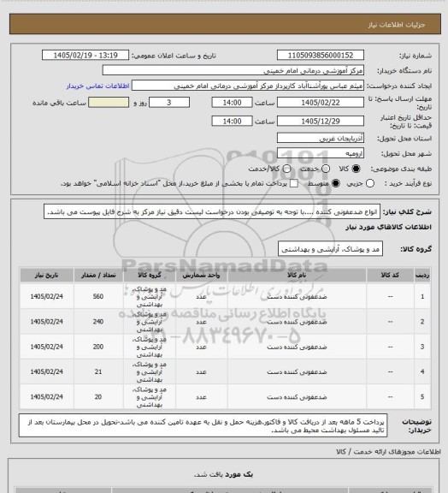
Task: Choose the جزیی purchase type radio
Action: pyautogui.click(x=370, y=183)
